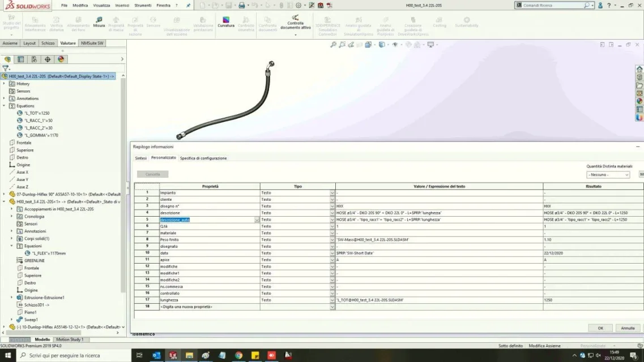Open the Visualizza menu
This screenshot has width=644, height=362.
(101, 5)
